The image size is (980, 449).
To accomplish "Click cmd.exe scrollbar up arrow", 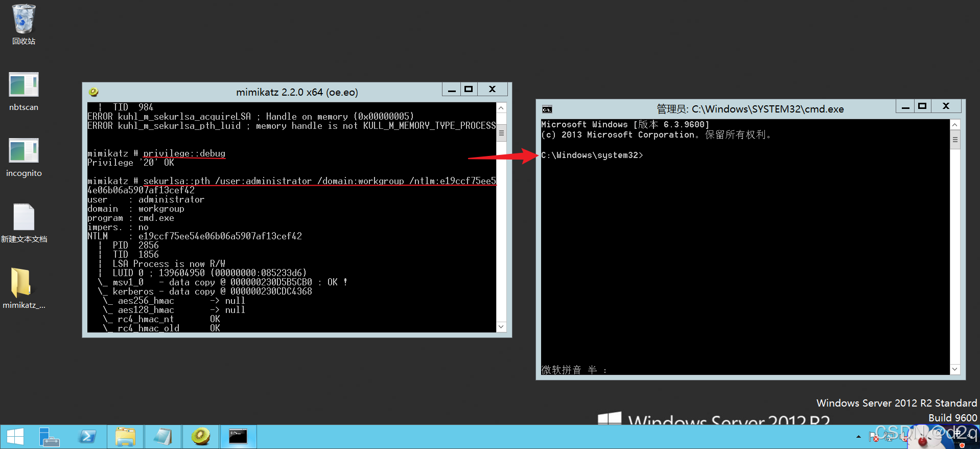I will coord(955,125).
